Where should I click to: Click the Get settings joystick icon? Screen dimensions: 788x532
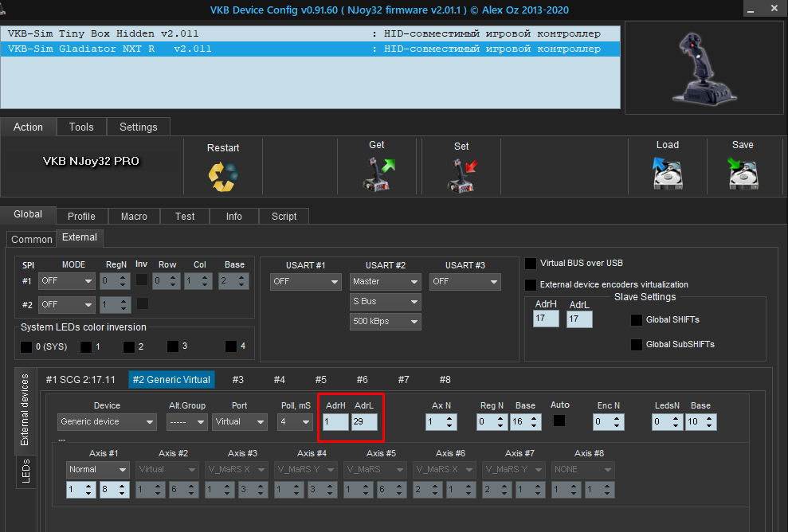[x=378, y=174]
